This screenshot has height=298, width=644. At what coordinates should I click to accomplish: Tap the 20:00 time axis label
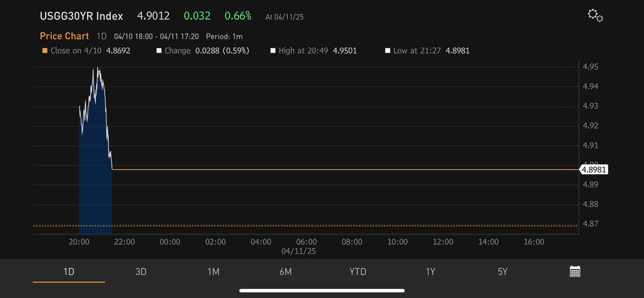coord(79,242)
